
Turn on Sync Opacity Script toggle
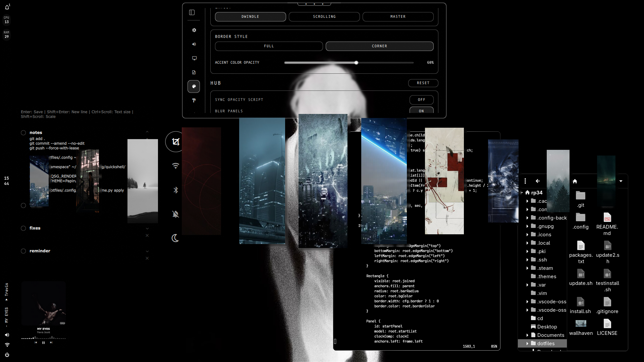coord(421,100)
